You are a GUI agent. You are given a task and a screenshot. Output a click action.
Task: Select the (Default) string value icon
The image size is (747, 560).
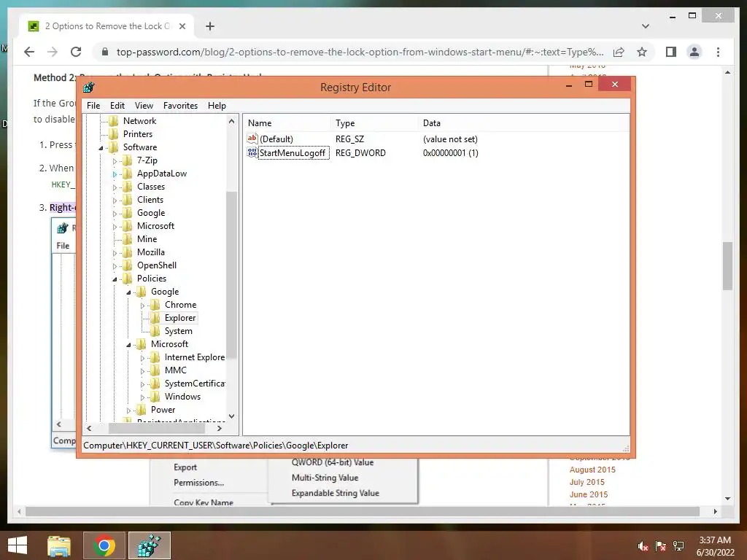click(x=252, y=139)
